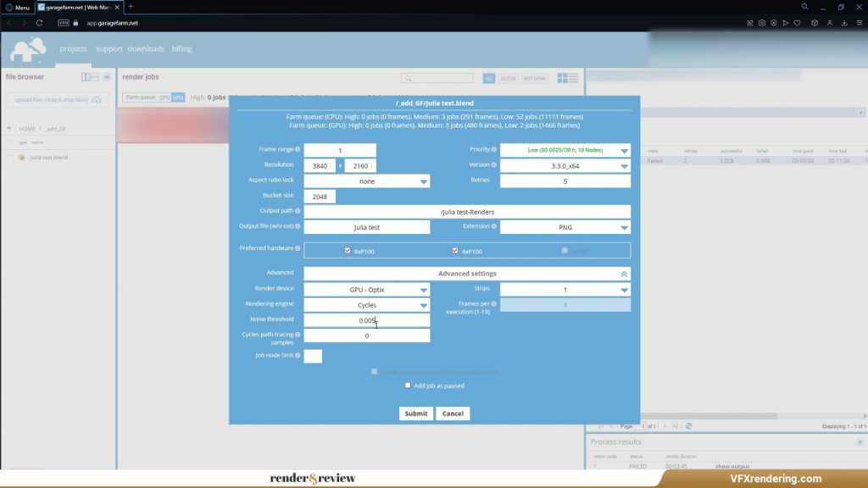Click the Bucket size input field
This screenshot has height=488, width=868.
click(x=320, y=197)
